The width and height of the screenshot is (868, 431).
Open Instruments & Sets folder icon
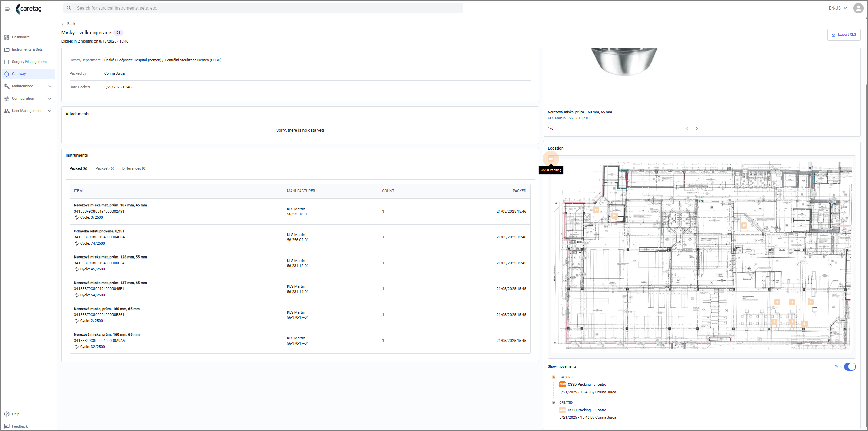tap(7, 50)
